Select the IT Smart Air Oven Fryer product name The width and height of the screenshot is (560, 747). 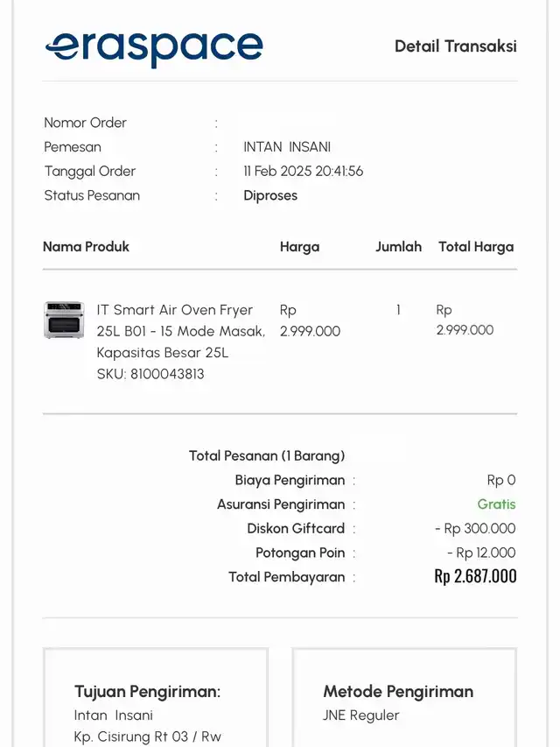pos(181,331)
